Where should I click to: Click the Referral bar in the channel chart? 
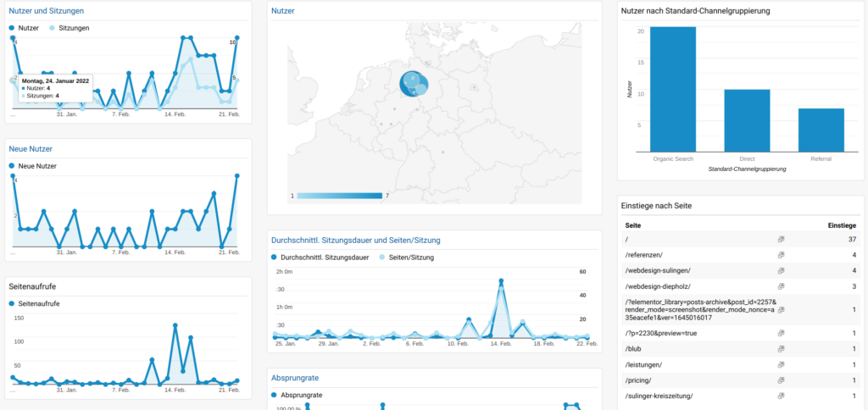(x=821, y=130)
